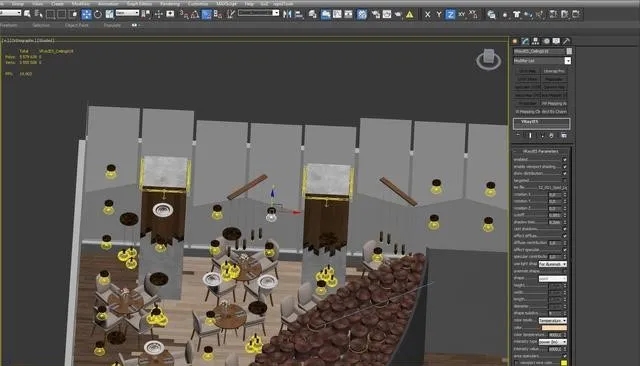Activate the Select and Rotate tool
This screenshot has height=366, width=640.
(x=98, y=14)
